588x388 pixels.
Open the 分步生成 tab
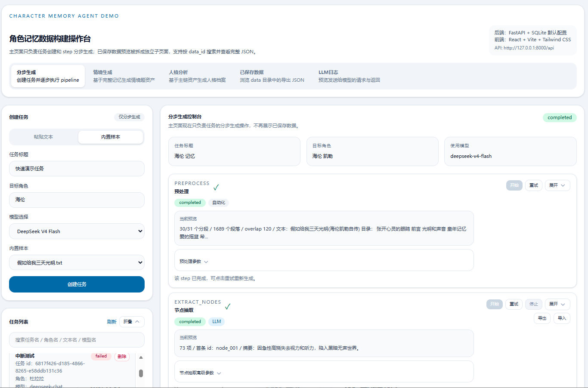click(48, 76)
